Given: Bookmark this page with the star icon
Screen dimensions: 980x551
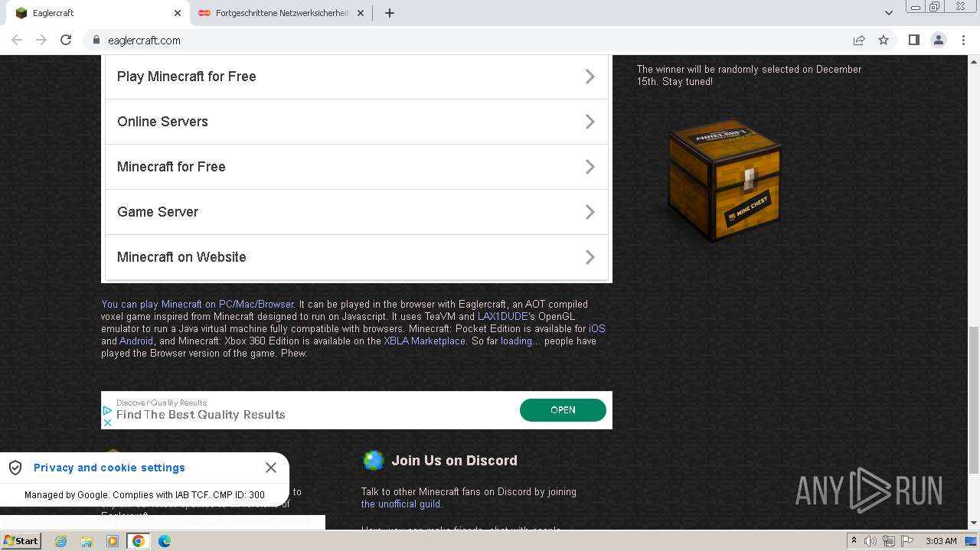Looking at the screenshot, I should point(884,40).
